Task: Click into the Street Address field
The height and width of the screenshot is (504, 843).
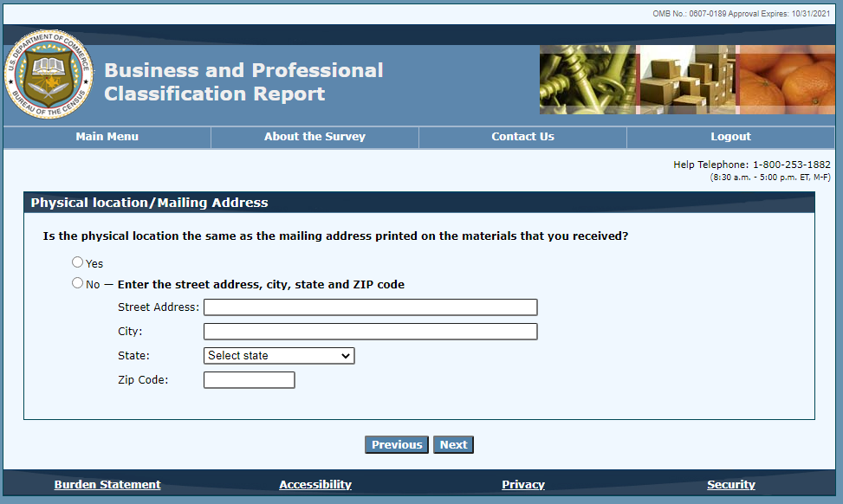Action: [370, 307]
